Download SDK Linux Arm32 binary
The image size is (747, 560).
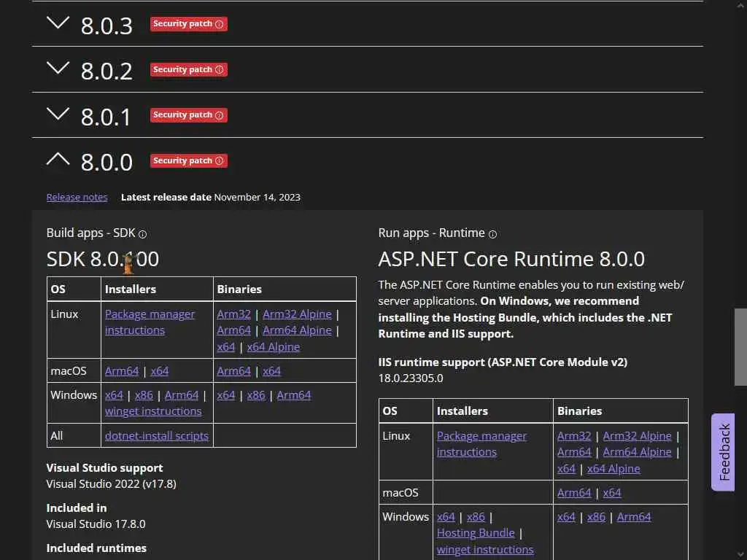233,314
